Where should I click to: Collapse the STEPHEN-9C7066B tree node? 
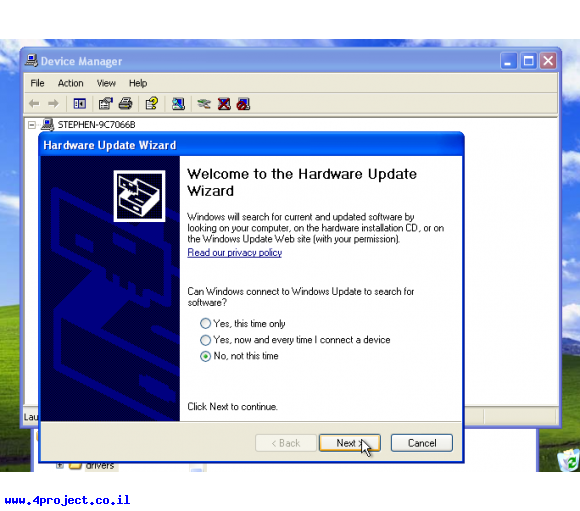[x=32, y=125]
